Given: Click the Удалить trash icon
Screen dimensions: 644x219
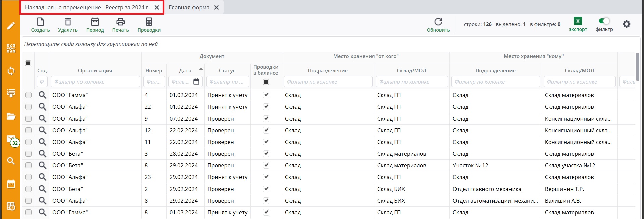Looking at the screenshot, I should 68,22.
